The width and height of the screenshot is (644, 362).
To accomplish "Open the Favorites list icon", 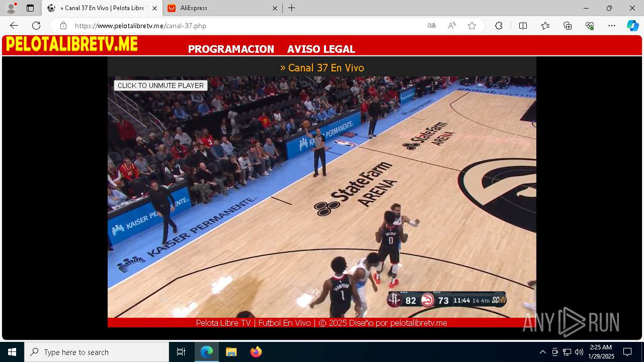I will [545, 26].
